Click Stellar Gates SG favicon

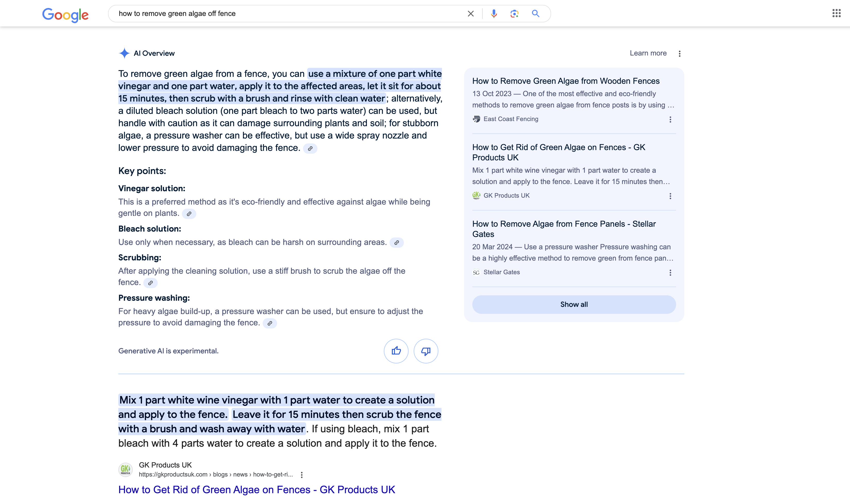point(476,272)
